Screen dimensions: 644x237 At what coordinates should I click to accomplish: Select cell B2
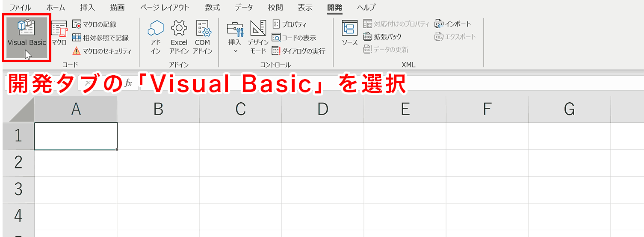158,163
